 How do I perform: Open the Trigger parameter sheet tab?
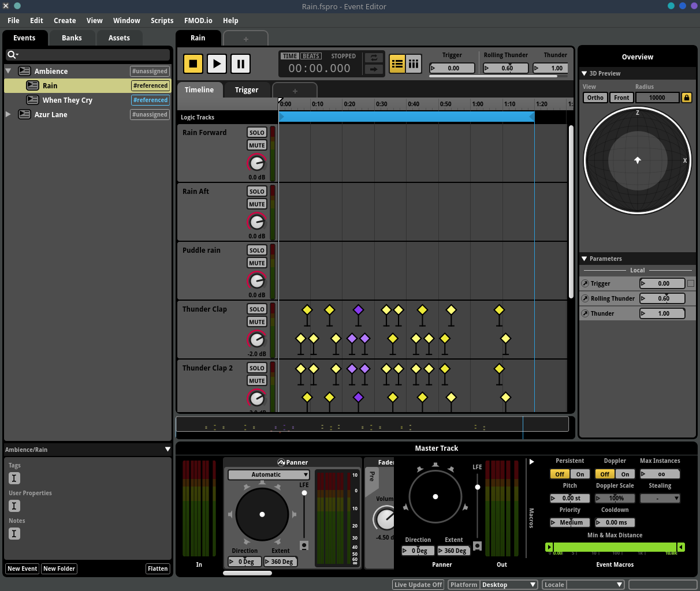[x=247, y=90]
